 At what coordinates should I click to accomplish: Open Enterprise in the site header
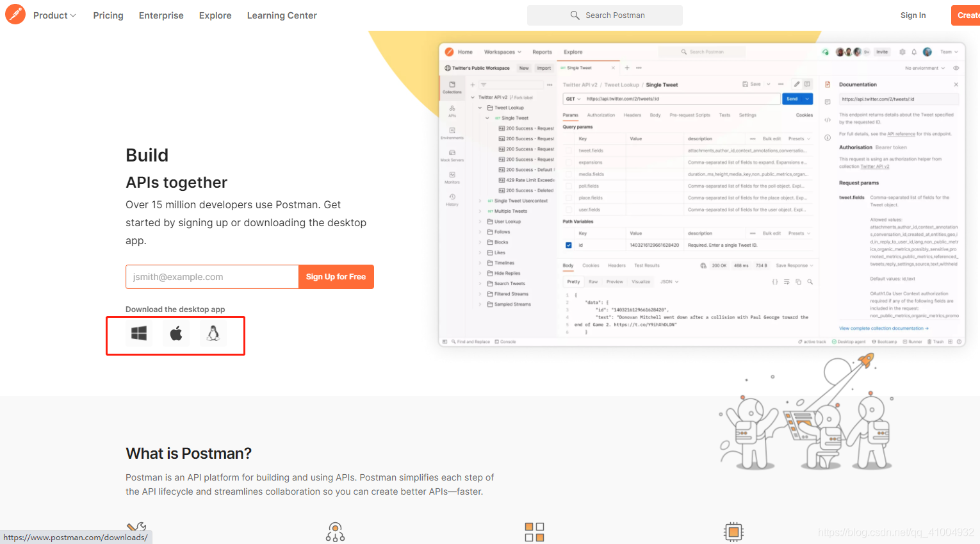point(161,15)
